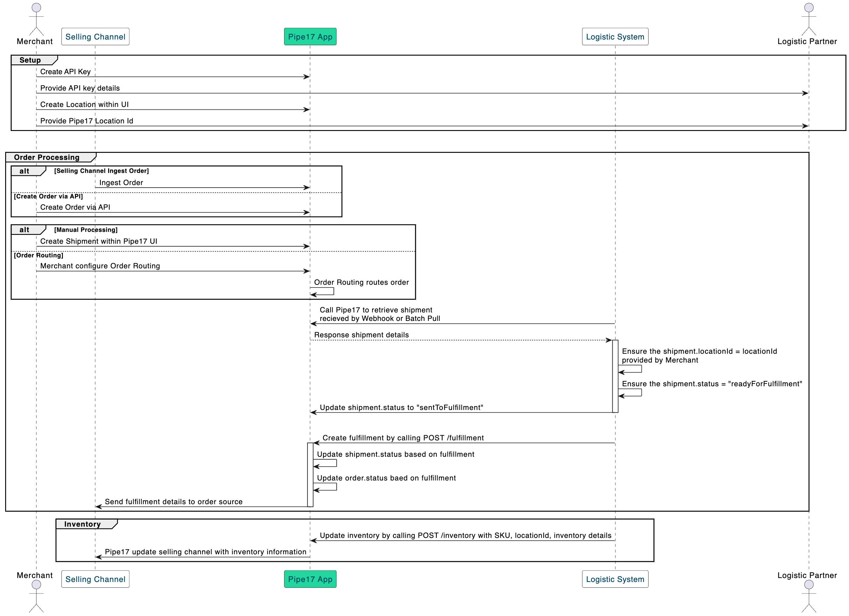Click the Setup frame label

point(30,60)
